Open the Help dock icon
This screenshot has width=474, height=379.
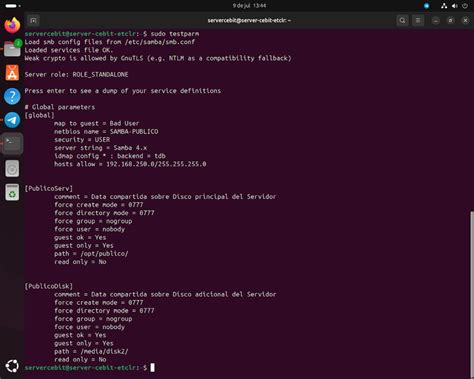pos(12,96)
